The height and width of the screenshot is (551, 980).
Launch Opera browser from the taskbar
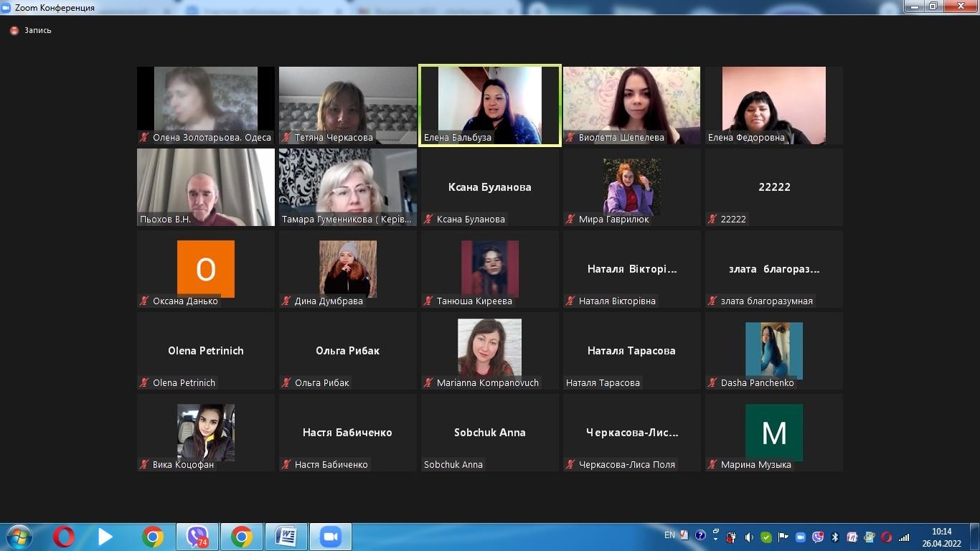pos(63,537)
